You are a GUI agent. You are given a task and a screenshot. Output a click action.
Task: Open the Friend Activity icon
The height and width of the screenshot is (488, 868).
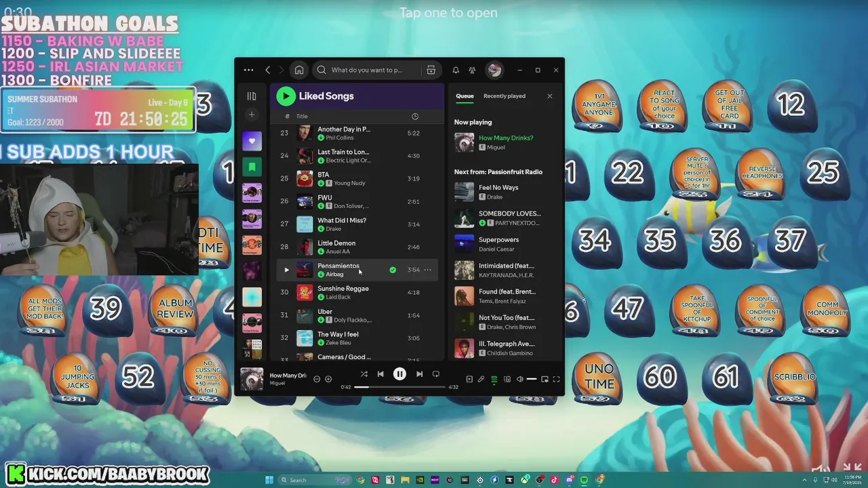472,70
